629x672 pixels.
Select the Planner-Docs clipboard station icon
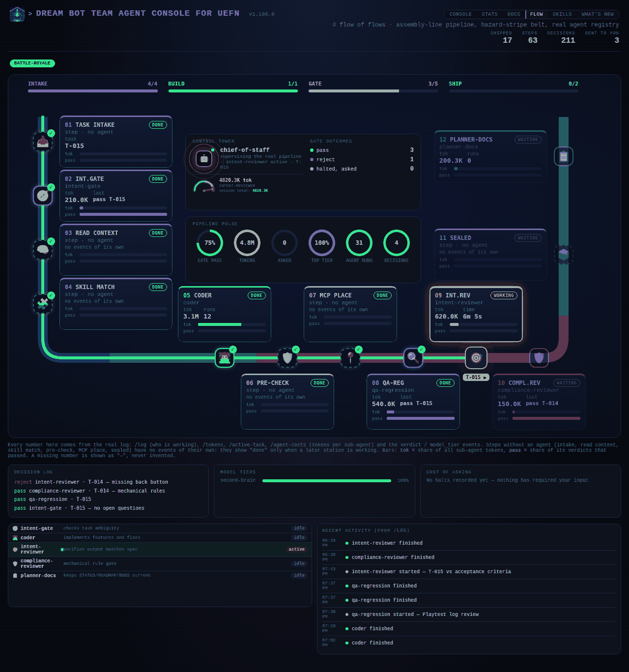tap(564, 156)
